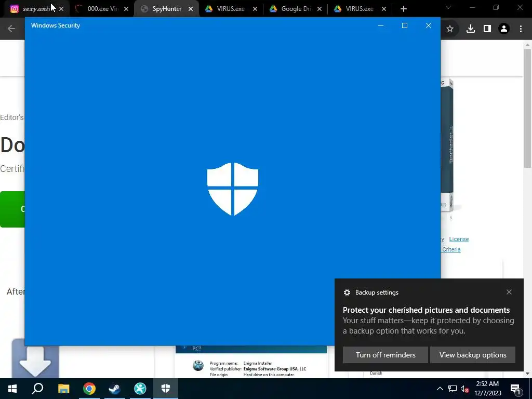The image size is (532, 399).
Task: Click the blue download arrow image
Action: 35,360
